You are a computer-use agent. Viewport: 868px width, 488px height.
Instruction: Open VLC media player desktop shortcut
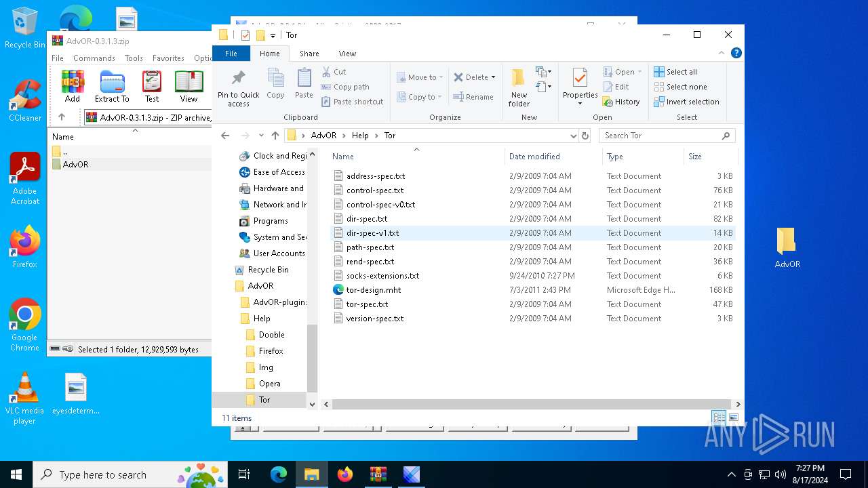tap(24, 399)
